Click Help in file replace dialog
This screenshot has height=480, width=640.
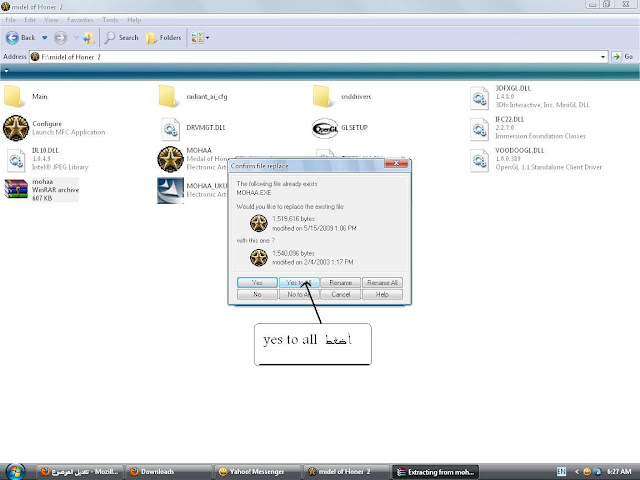click(x=382, y=294)
